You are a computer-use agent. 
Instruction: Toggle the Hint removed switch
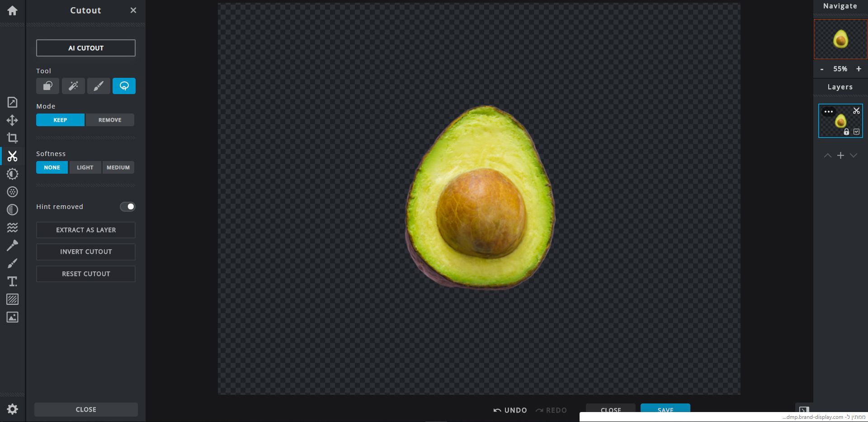click(x=127, y=207)
